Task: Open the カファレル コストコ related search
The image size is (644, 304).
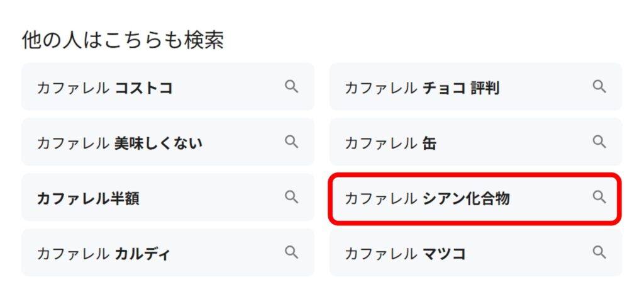Action: [104, 87]
